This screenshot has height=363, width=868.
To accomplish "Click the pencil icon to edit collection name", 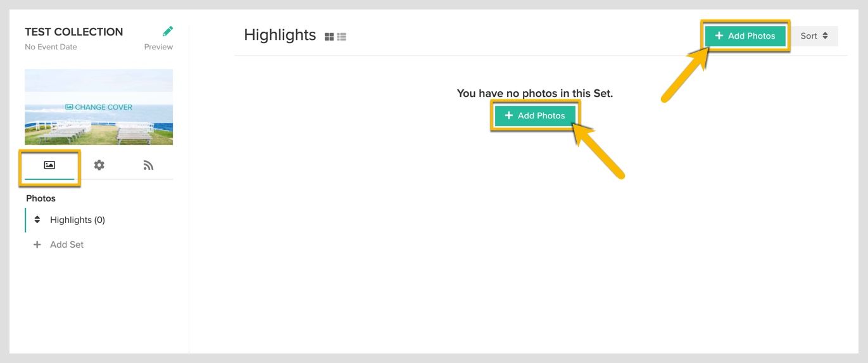I will click(168, 31).
